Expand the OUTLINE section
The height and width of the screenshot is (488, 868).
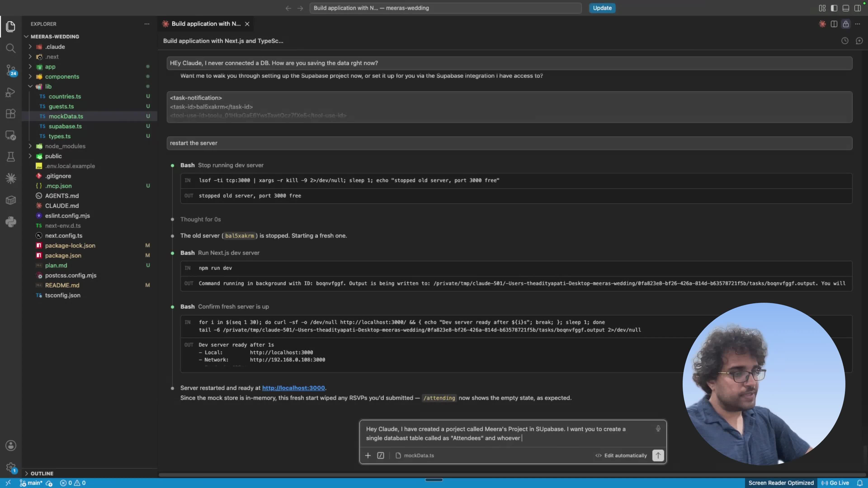(x=42, y=473)
